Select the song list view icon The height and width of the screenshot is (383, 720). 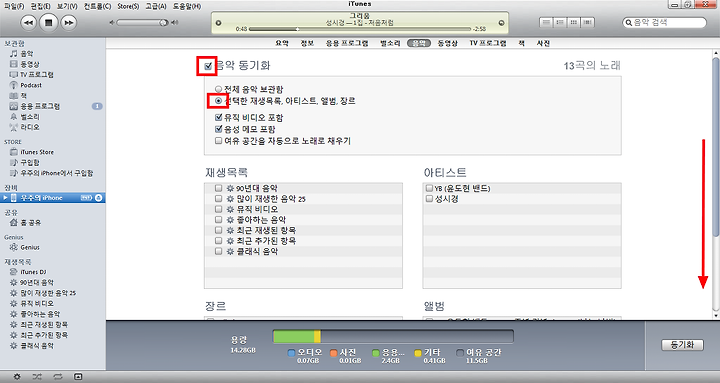[x=546, y=22]
